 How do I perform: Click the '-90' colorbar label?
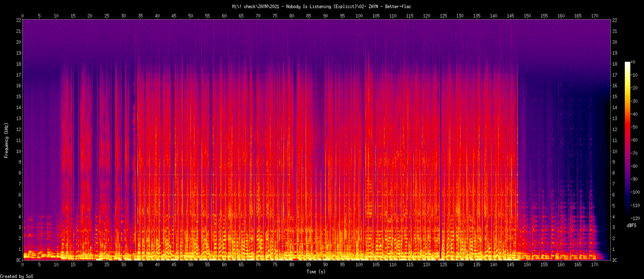coord(634,180)
